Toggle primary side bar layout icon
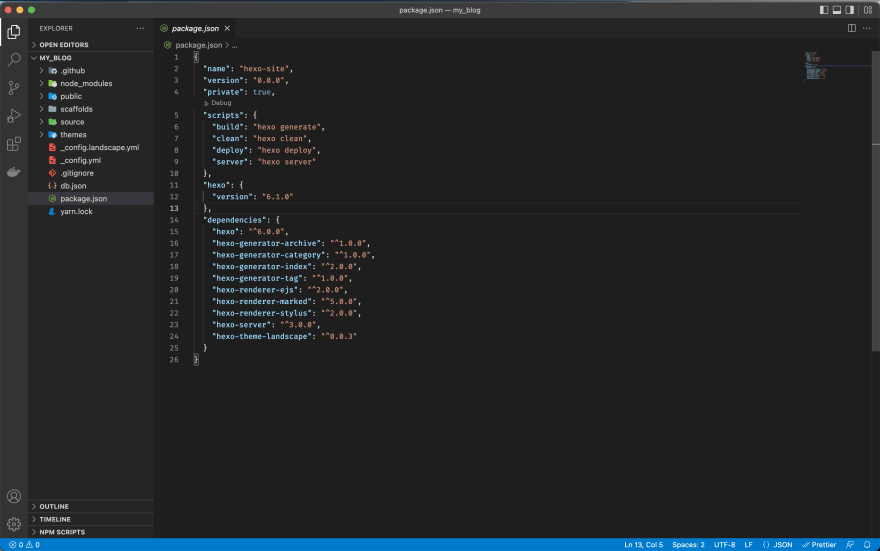Viewport: 880px width, 551px height. tap(824, 10)
